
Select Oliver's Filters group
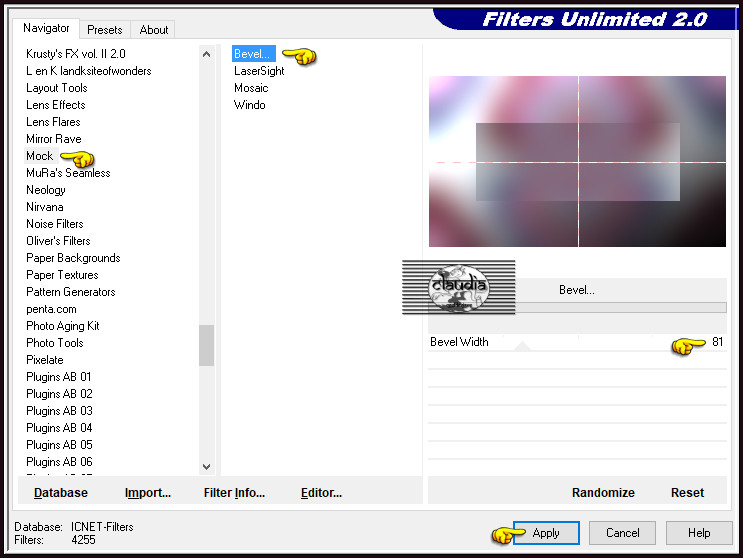(x=58, y=241)
